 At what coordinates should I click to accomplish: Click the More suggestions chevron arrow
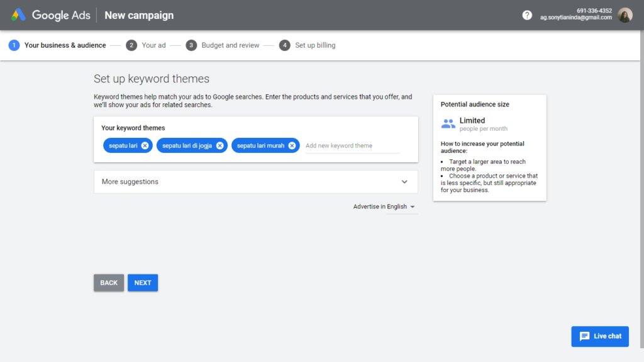click(x=404, y=182)
